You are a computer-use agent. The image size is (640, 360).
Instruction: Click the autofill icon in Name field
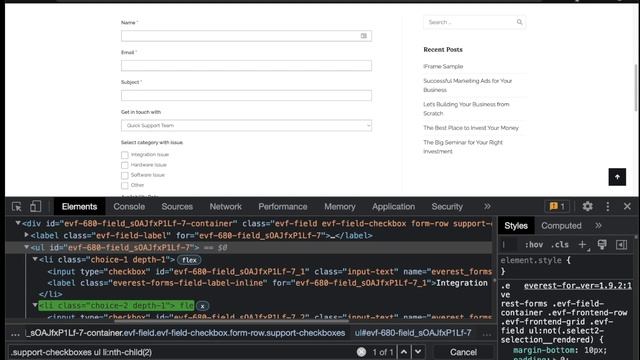pos(364,36)
